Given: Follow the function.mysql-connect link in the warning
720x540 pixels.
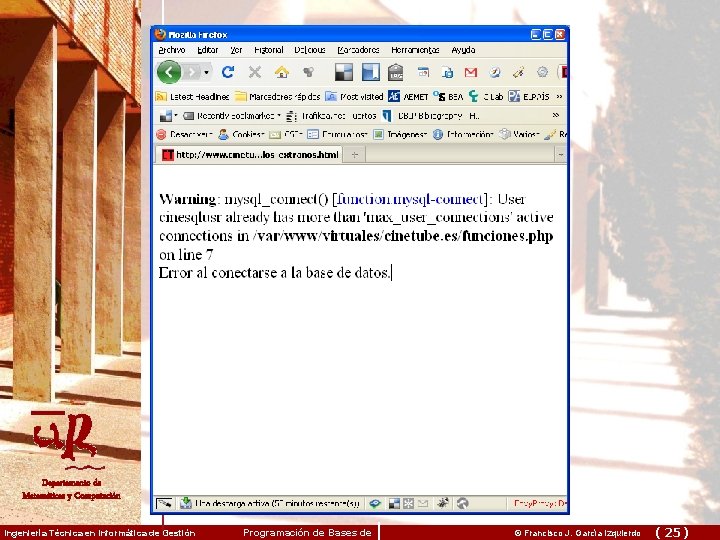Looking at the screenshot, I should [411, 199].
